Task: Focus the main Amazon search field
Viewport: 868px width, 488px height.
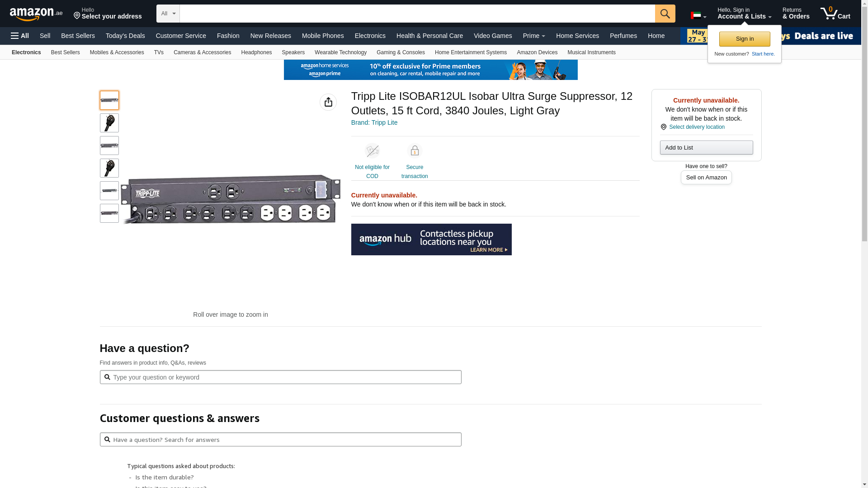Action: 417,14
